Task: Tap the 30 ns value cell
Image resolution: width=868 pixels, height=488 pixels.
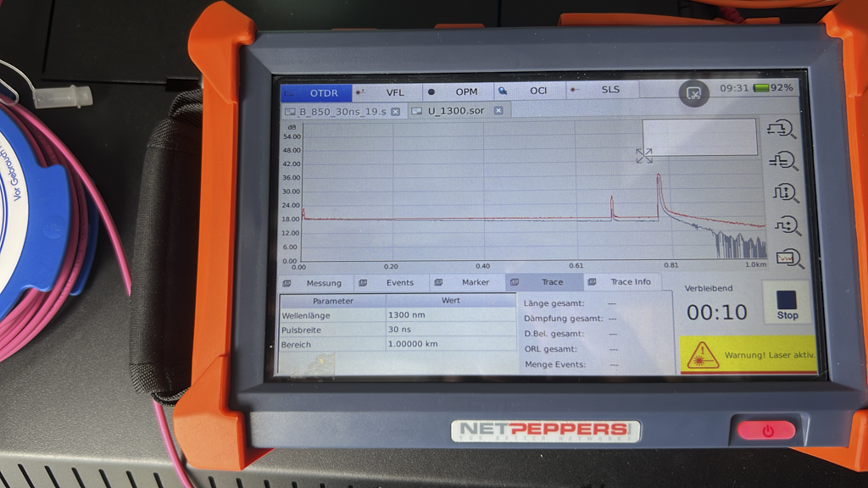Action: (x=451, y=329)
